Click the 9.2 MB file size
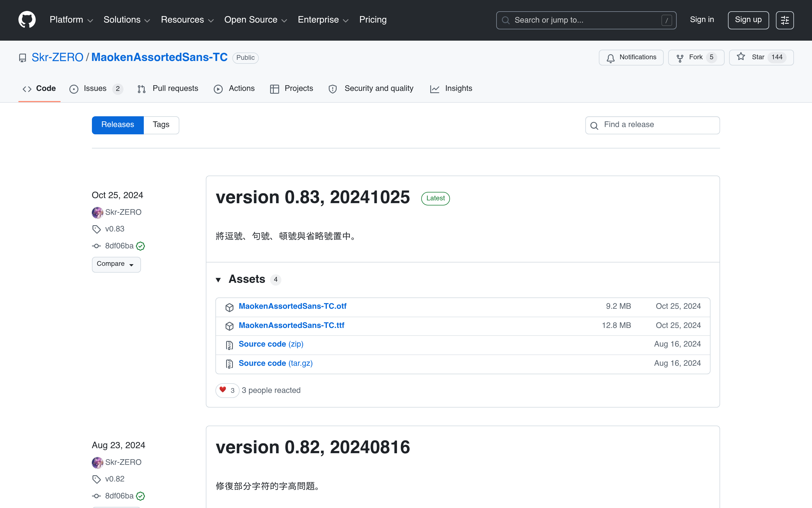 click(x=618, y=306)
